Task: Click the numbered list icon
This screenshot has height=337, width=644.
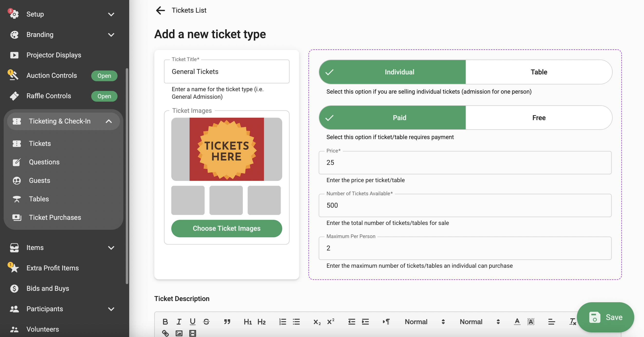Action: pyautogui.click(x=282, y=322)
